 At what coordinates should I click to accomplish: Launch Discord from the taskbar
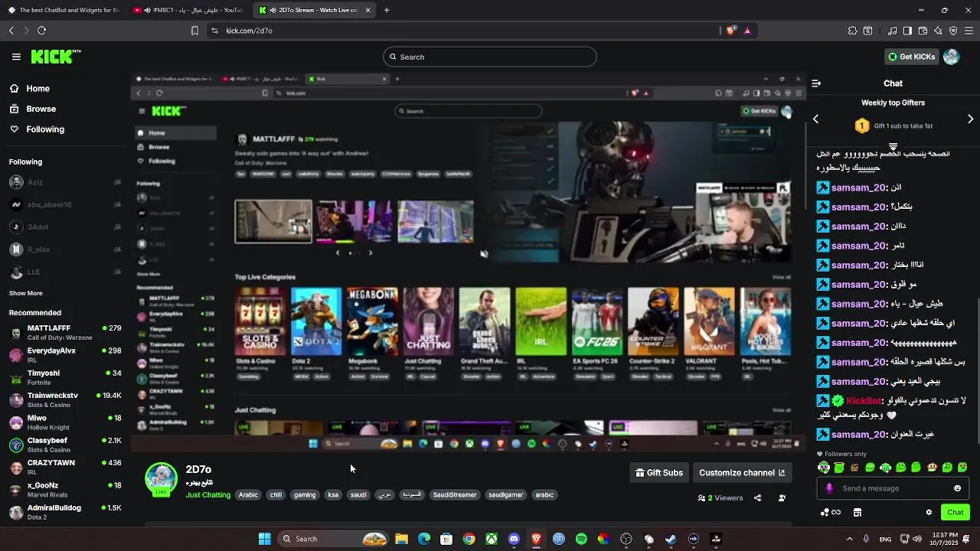[514, 539]
